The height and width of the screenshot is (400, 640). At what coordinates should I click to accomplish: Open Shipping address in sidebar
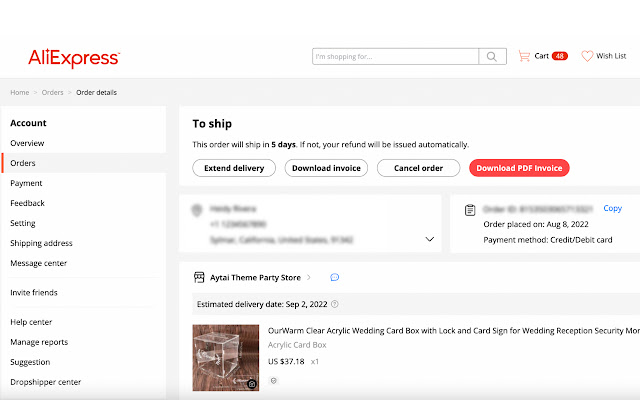pyautogui.click(x=41, y=243)
